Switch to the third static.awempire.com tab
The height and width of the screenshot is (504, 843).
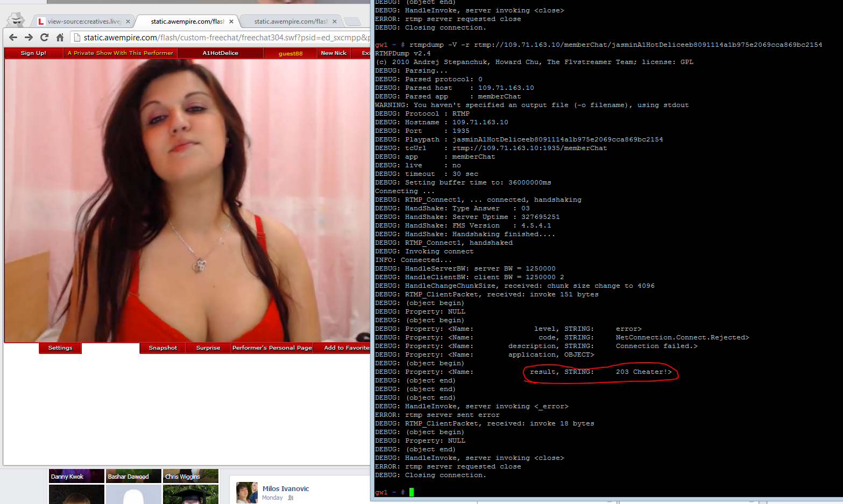[289, 22]
